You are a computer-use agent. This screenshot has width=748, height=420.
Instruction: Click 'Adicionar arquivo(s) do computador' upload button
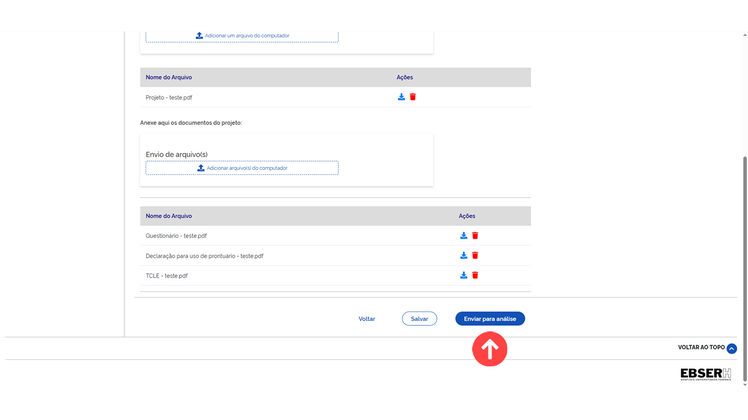pyautogui.click(x=242, y=168)
